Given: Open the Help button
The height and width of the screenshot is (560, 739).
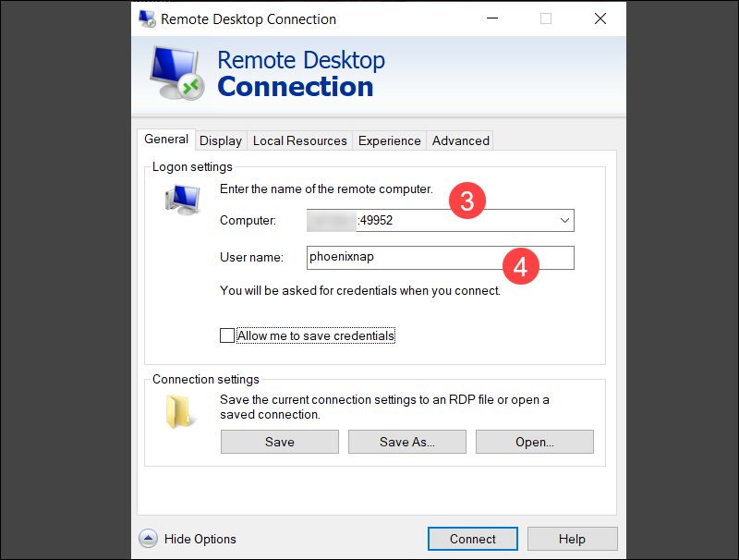Looking at the screenshot, I should pyautogui.click(x=572, y=539).
